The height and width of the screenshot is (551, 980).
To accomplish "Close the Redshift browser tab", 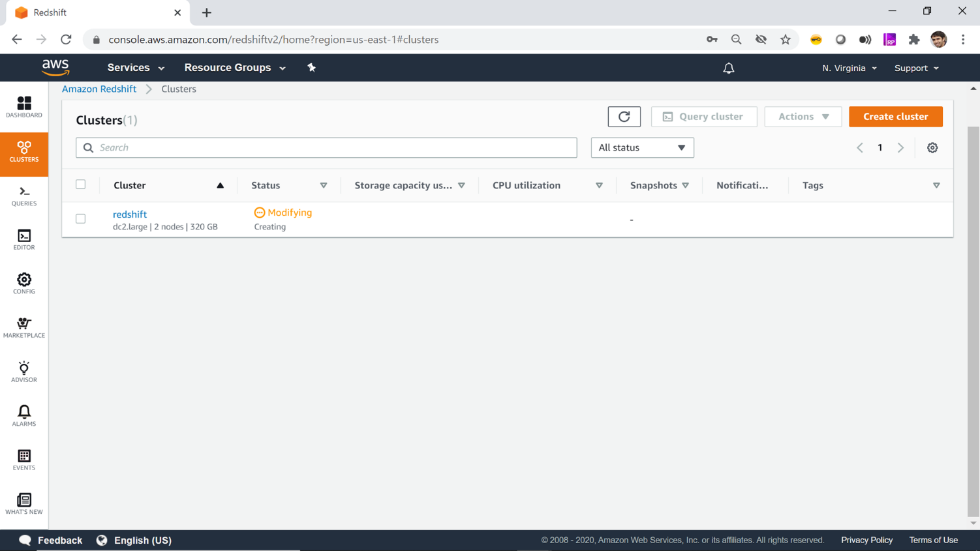I will click(x=177, y=13).
